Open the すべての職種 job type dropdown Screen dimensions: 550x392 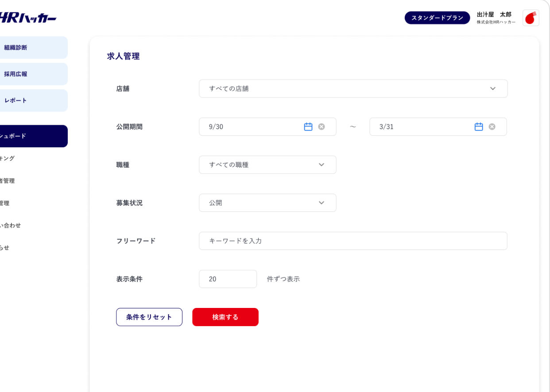(x=267, y=165)
